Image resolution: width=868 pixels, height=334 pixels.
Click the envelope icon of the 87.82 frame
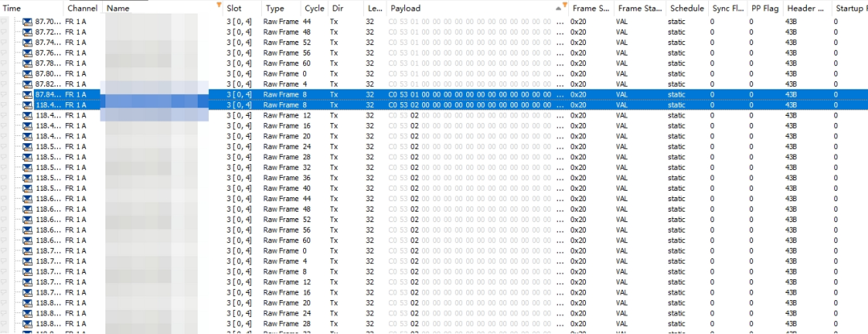[x=27, y=85]
